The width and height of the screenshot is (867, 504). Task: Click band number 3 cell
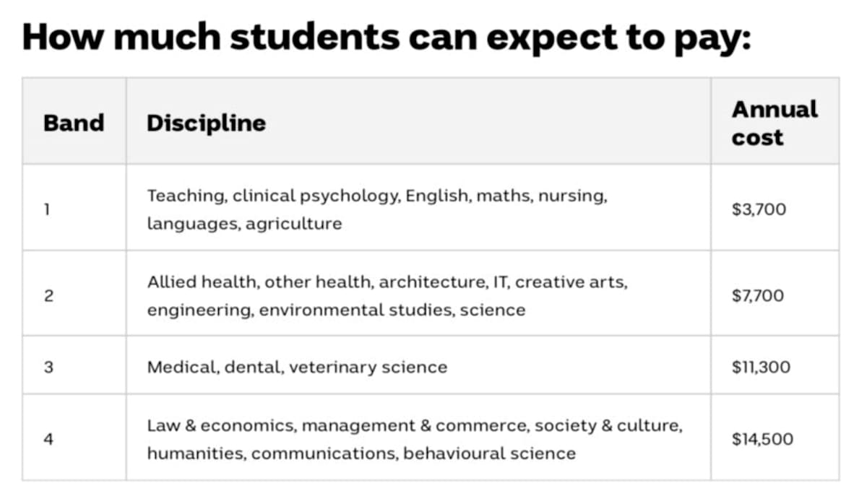point(48,367)
